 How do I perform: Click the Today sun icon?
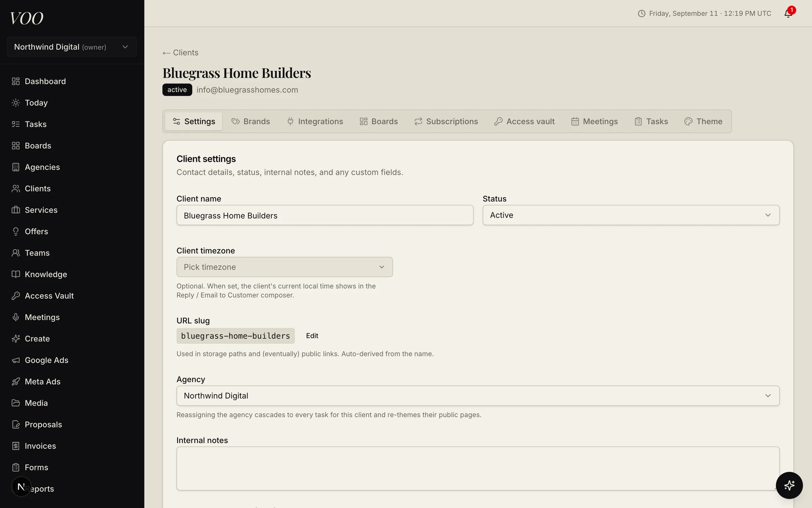16,103
